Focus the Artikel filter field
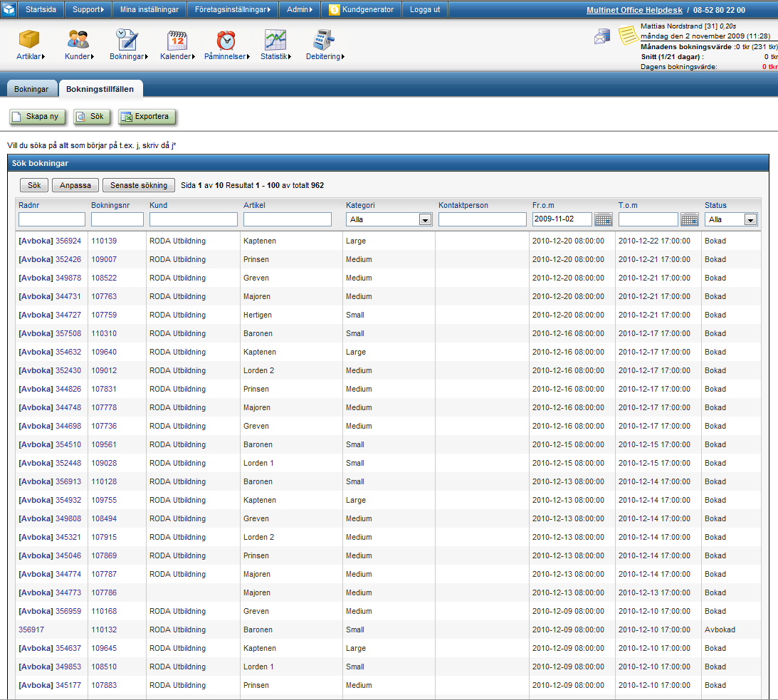This screenshot has height=700, width=778. (x=288, y=219)
